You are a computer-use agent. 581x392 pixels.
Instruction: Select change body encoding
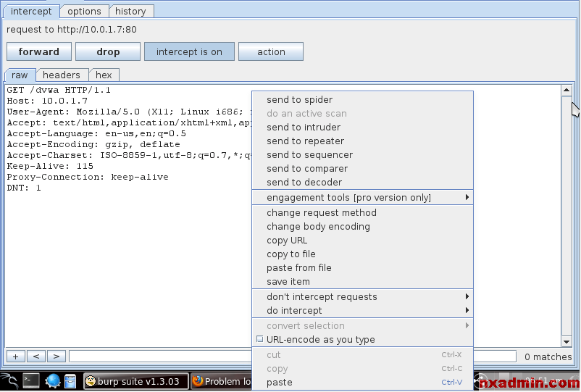click(x=362, y=226)
